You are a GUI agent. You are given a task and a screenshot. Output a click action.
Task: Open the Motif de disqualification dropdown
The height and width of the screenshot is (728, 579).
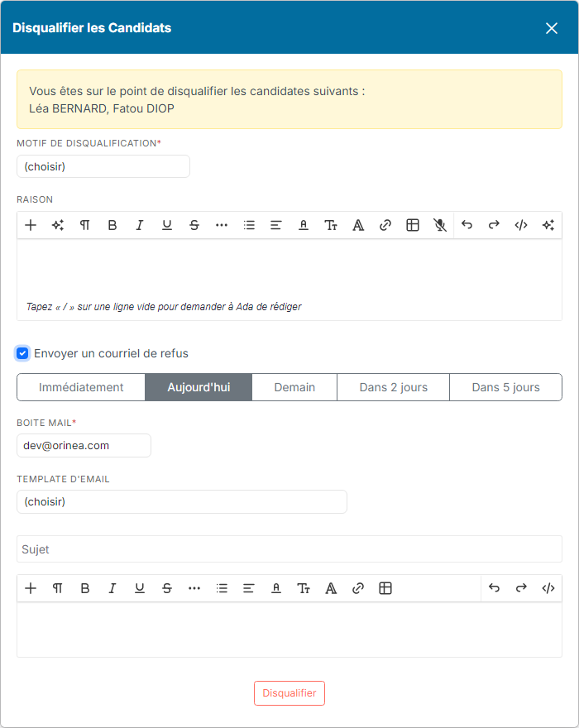(103, 166)
